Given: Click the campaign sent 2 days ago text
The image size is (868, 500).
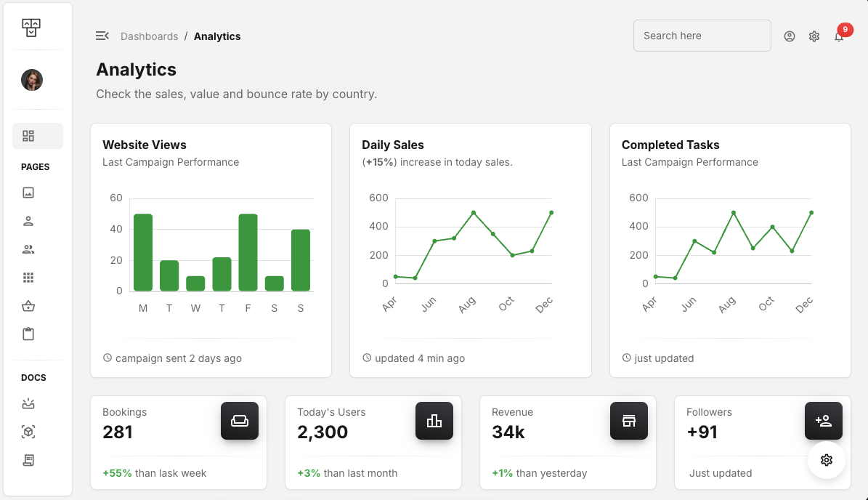Looking at the screenshot, I should 179,359.
